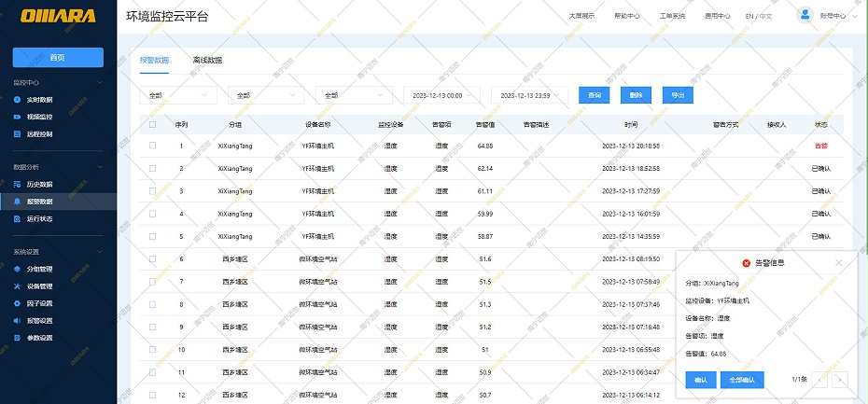Open 视频监控 video monitoring page
The width and height of the screenshot is (868, 404).
[x=39, y=117]
